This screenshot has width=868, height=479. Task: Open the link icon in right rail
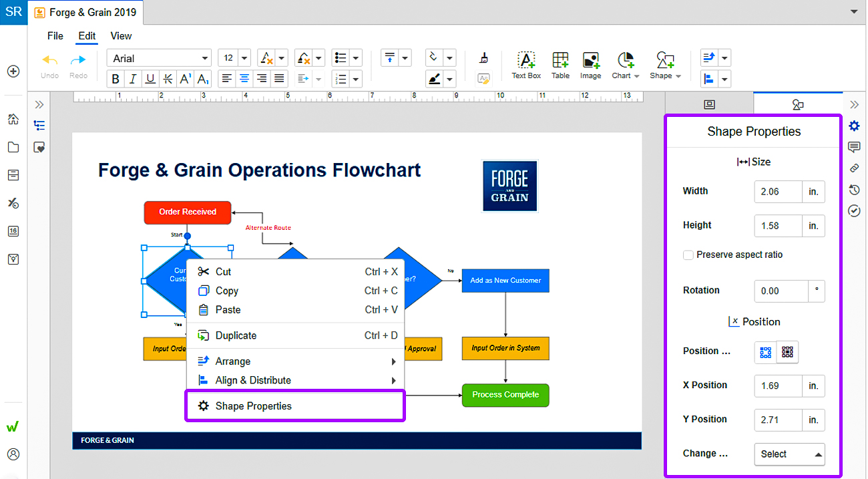[854, 168]
